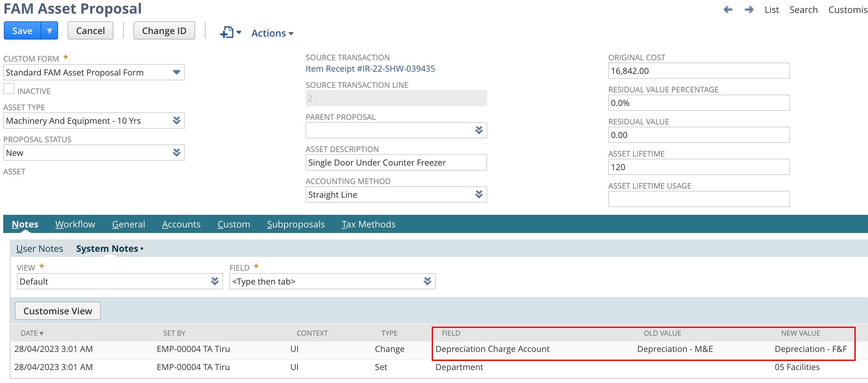This screenshot has height=383, width=868.
Task: Open Item Receipt #IR-22-SHW-039435 link
Action: click(370, 69)
